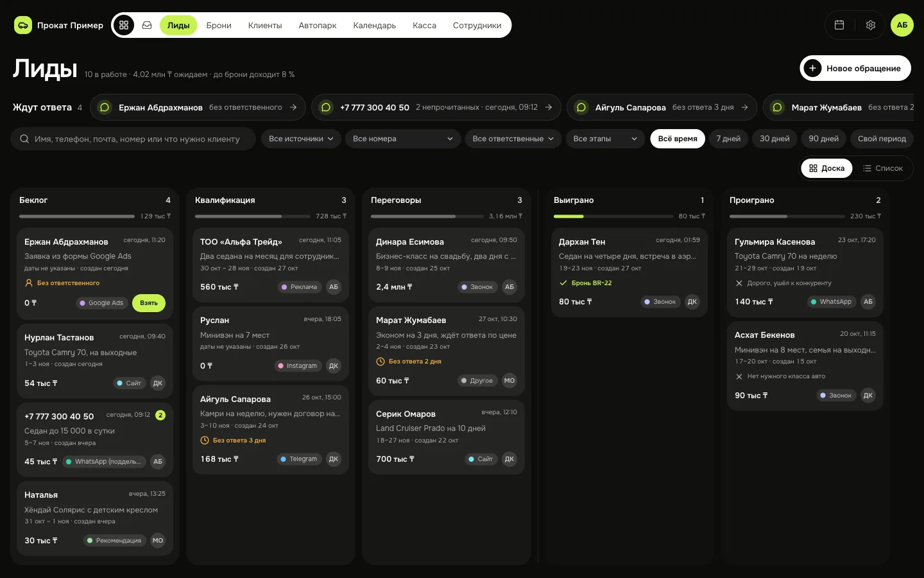924x578 pixels.
Task: Select the Всё время period filter
Action: tap(678, 139)
